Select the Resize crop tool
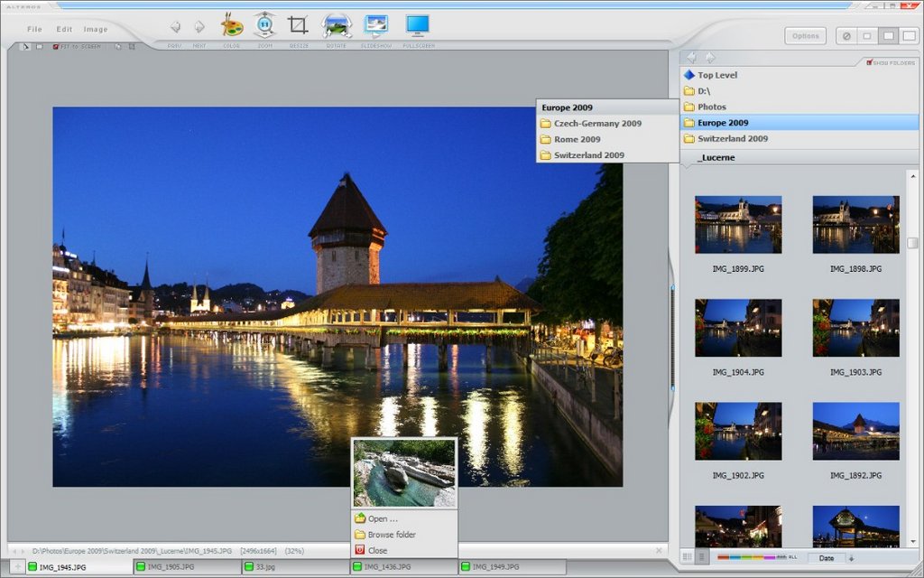The width and height of the screenshot is (924, 578). [x=298, y=26]
